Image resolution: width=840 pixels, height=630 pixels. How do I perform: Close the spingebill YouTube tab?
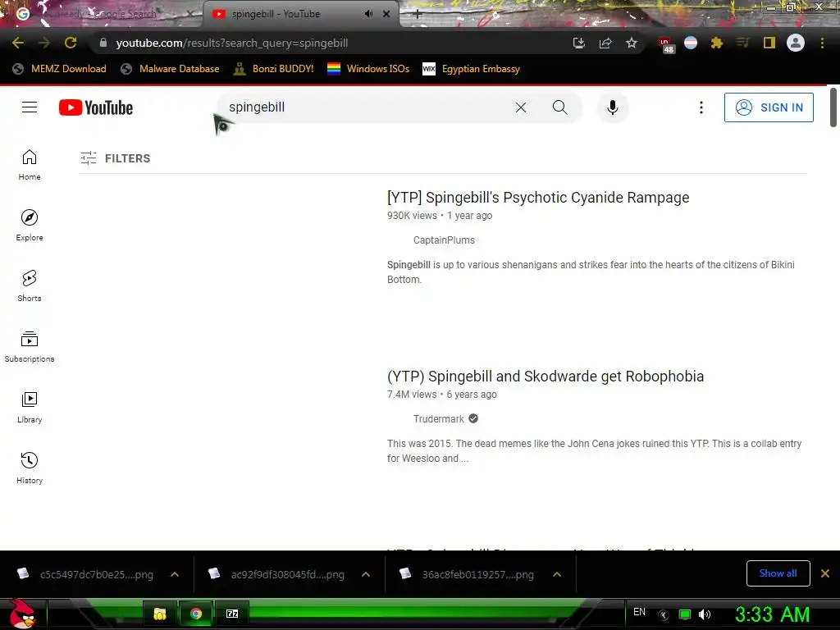(x=386, y=14)
